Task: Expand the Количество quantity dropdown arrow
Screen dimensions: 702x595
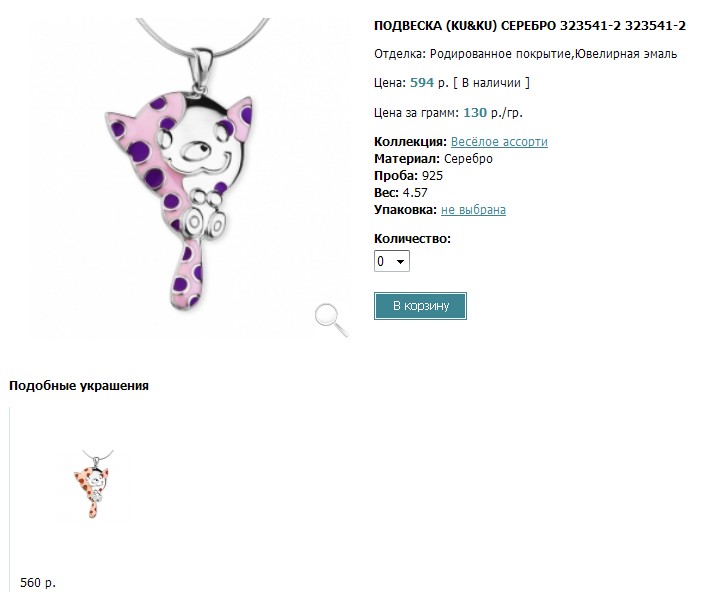Action: pos(400,261)
